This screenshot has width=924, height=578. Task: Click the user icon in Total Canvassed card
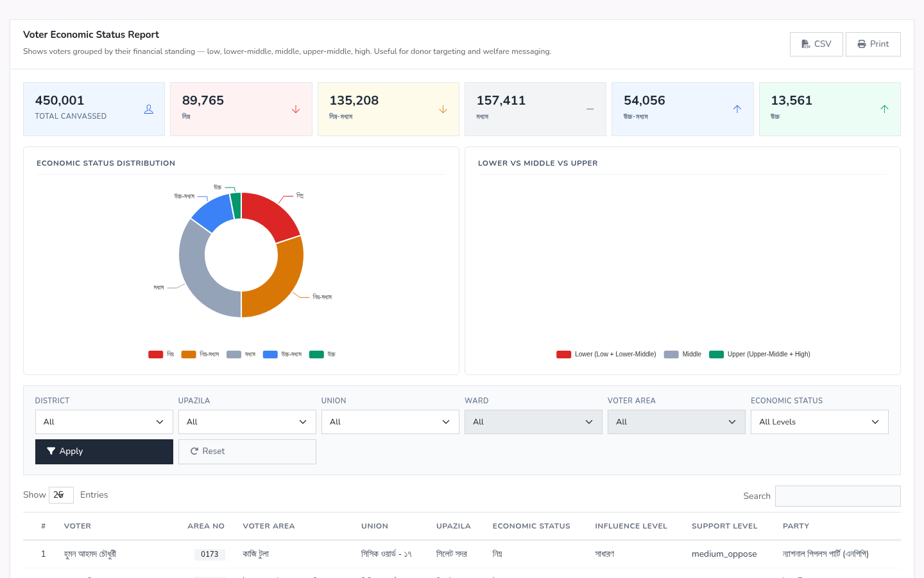[148, 109]
